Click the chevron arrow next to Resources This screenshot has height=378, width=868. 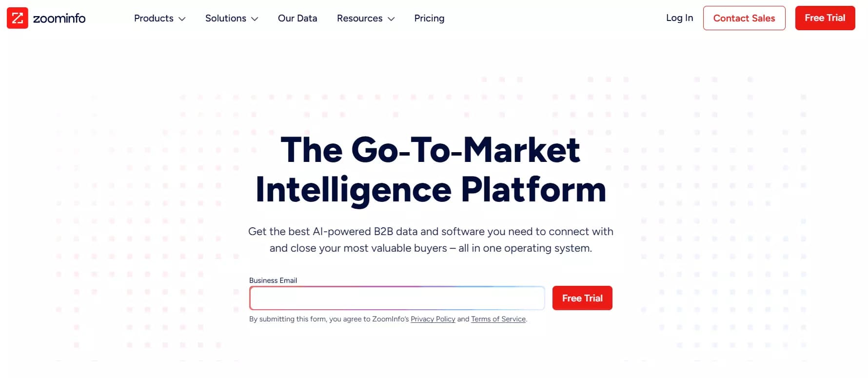[391, 19]
